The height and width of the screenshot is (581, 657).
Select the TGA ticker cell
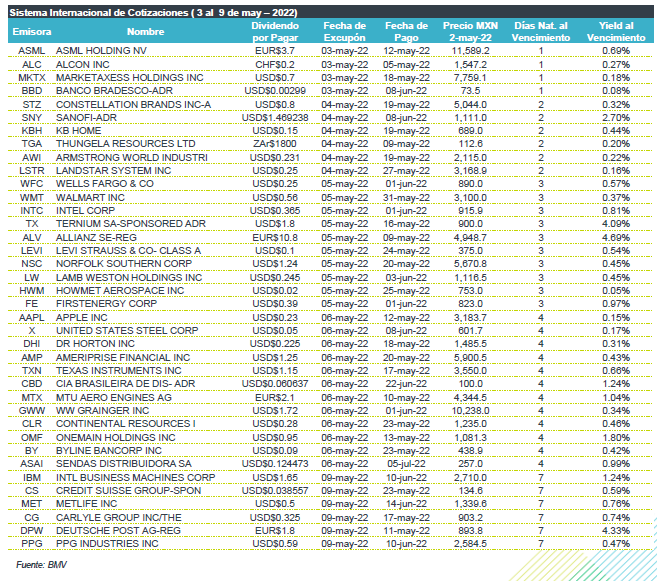pos(31,144)
